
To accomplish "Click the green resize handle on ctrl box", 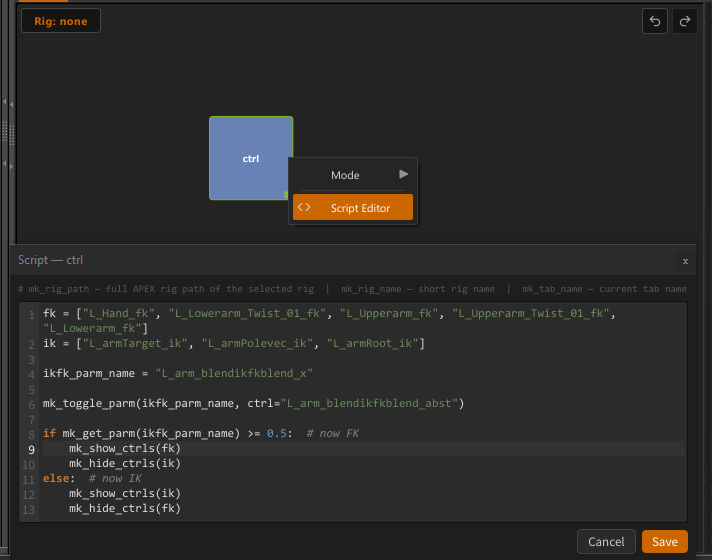I will coord(287,195).
